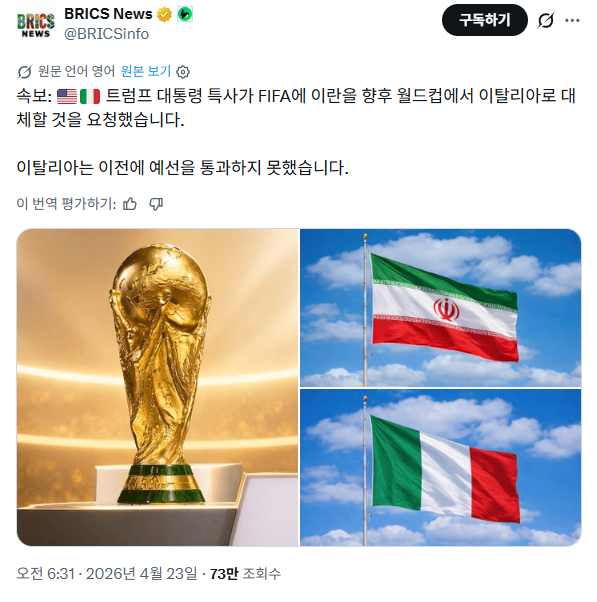597x602 pixels.
Task: Click the BRICS News profile avatar
Action: tap(36, 24)
